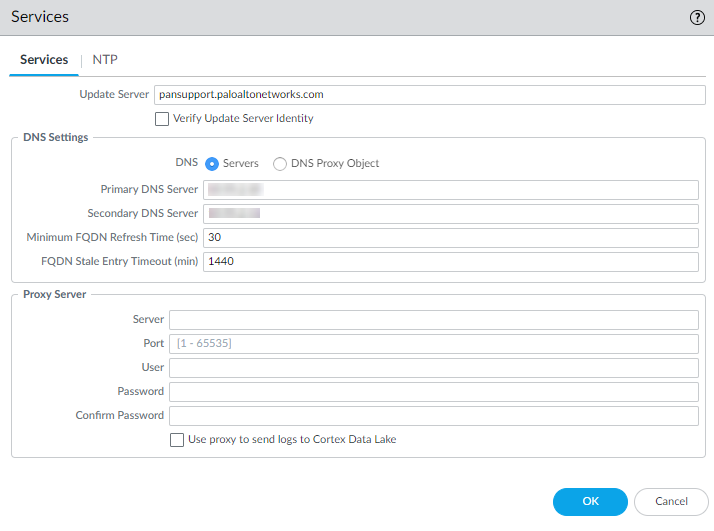Open the help question mark icon
Viewport: 714px width, 531px height.
[697, 18]
